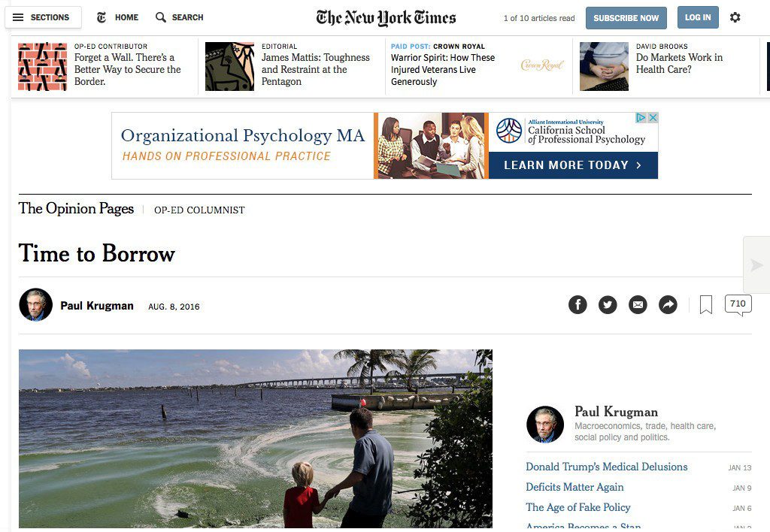Share the article on Facebook
Image resolution: width=770 pixels, height=532 pixels.
577,305
